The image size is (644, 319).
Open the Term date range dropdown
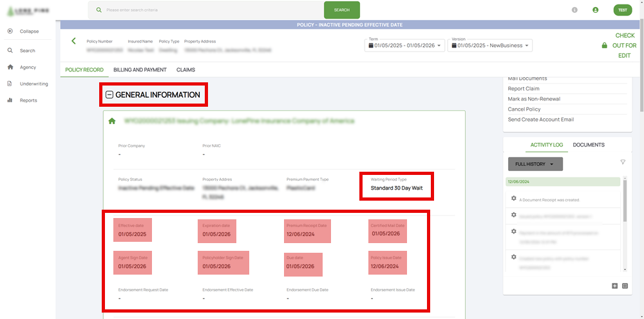coord(405,46)
